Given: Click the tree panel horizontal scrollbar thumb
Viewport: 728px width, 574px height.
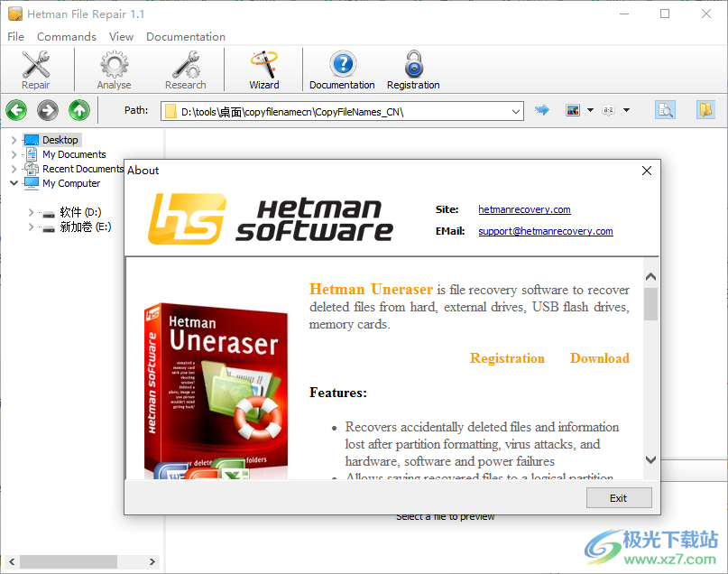Looking at the screenshot, I should (x=69, y=561).
